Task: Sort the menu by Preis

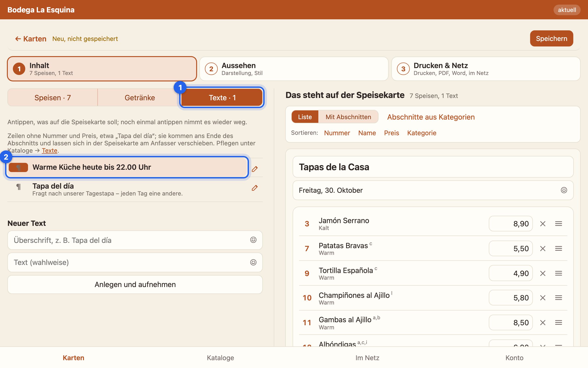Action: click(391, 133)
